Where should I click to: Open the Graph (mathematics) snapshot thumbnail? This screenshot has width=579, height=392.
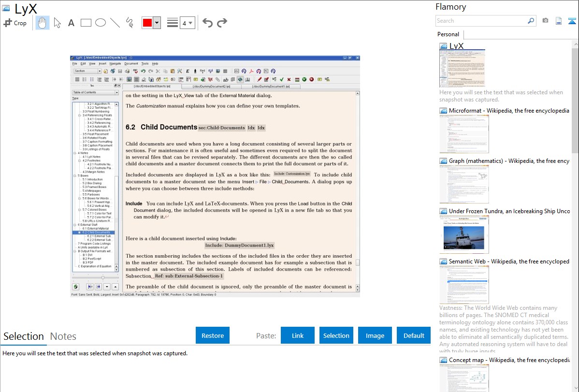coord(464,184)
